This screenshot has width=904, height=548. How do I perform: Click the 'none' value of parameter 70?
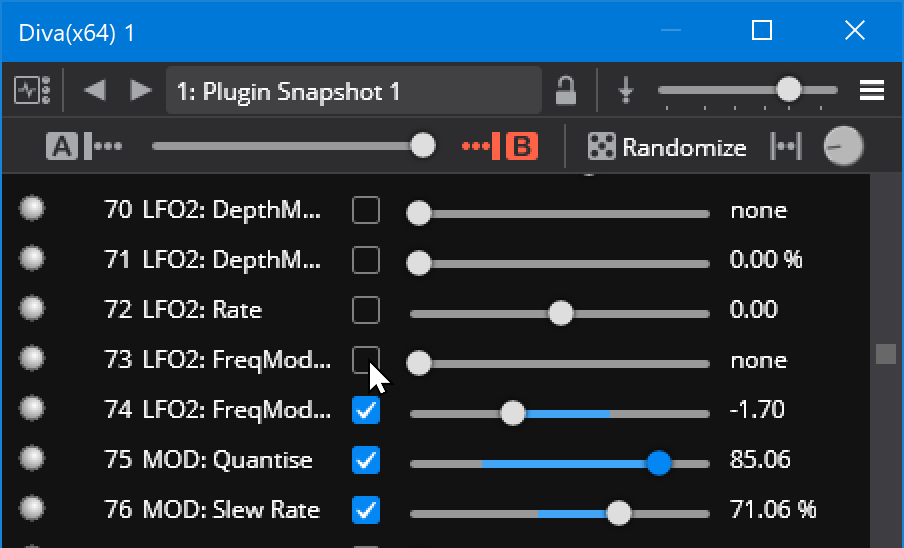(758, 211)
